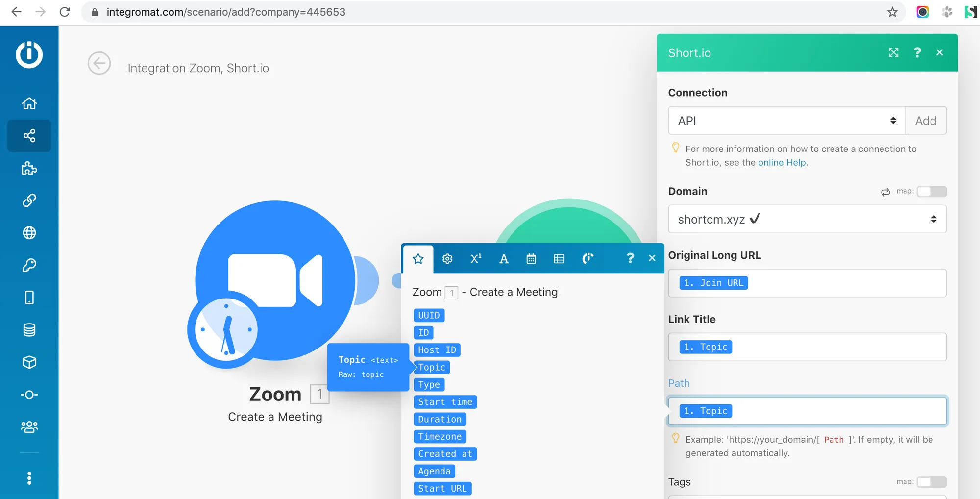This screenshot has height=499, width=980.
Task: Open the three-dot more menu in sidebar
Action: (x=29, y=478)
